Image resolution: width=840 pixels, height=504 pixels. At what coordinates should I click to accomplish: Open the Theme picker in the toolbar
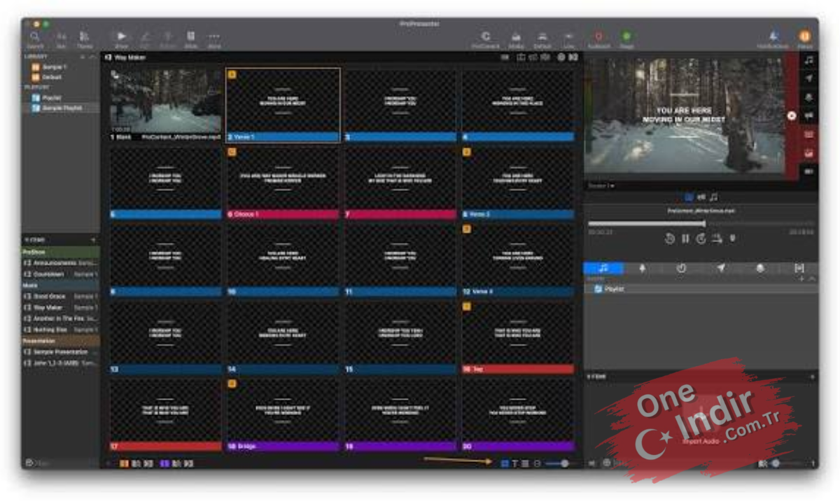pyautogui.click(x=84, y=39)
